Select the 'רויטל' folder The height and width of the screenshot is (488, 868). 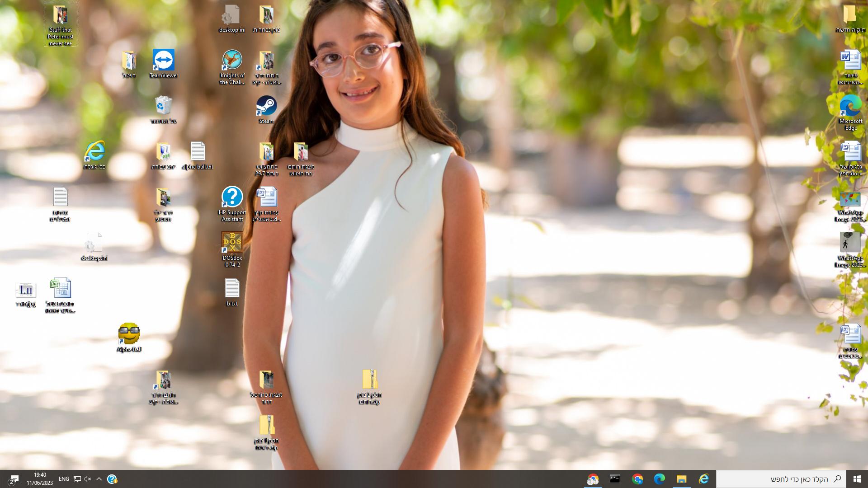coord(129,64)
